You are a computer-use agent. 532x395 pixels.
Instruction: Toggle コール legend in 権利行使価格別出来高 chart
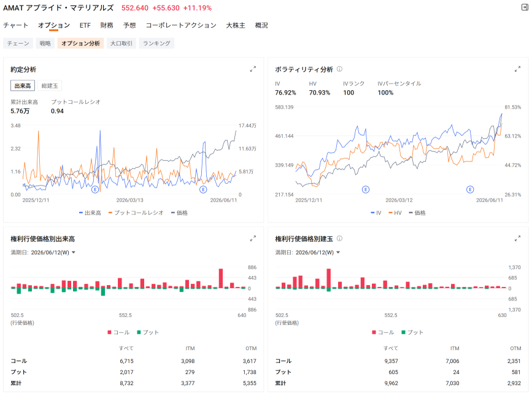(x=119, y=332)
